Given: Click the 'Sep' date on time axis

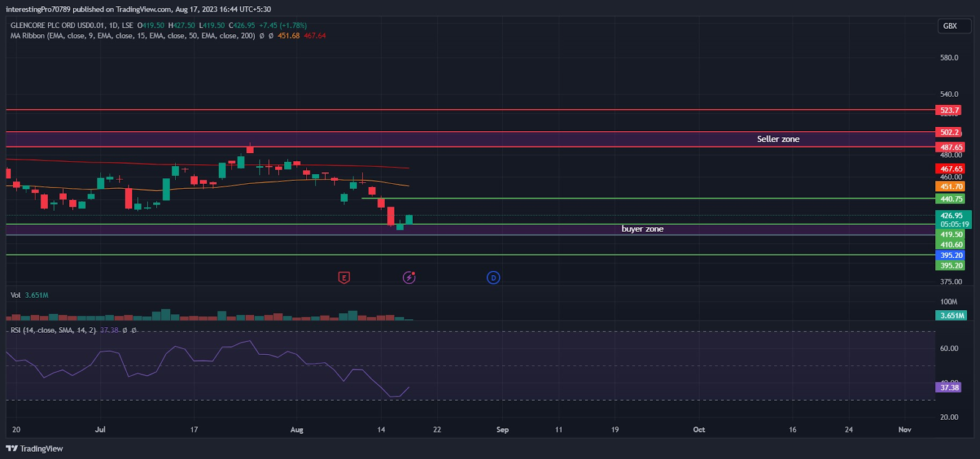Looking at the screenshot, I should (502, 430).
